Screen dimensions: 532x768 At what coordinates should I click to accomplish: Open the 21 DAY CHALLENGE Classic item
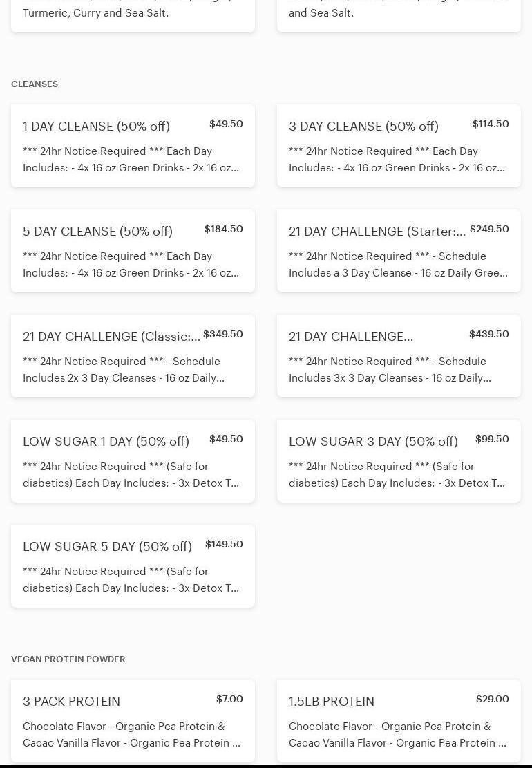[133, 356]
